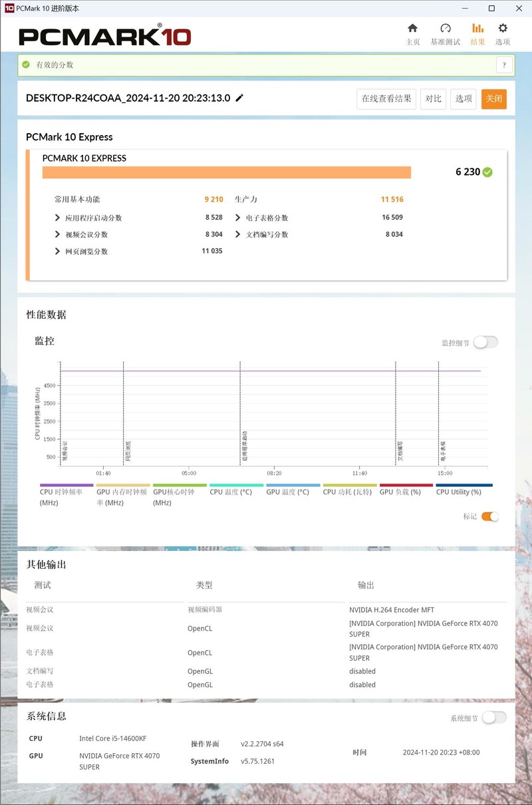The width and height of the screenshot is (532, 805).
Task: Click the Productivity score 11 516
Action: click(x=392, y=199)
